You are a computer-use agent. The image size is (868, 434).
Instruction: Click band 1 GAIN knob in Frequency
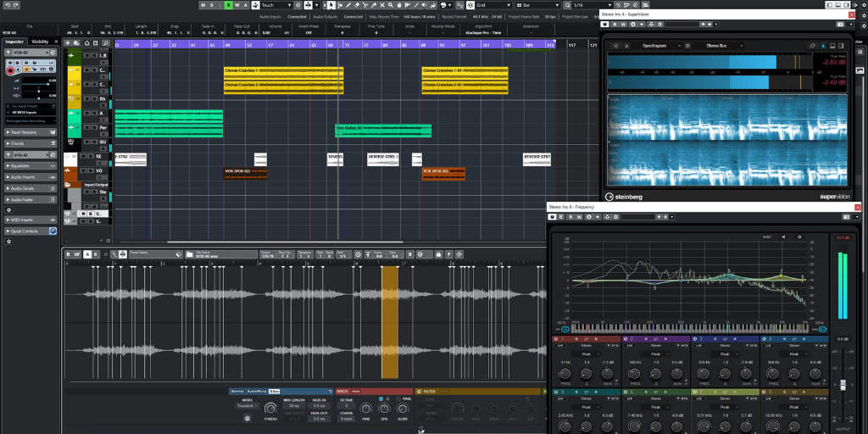[607, 374]
